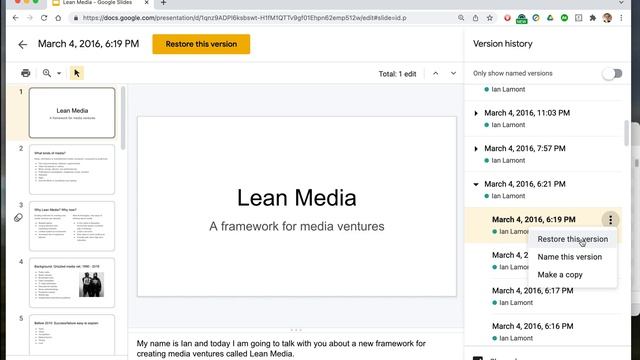Open the browser extensions puzzle icon

593,18
